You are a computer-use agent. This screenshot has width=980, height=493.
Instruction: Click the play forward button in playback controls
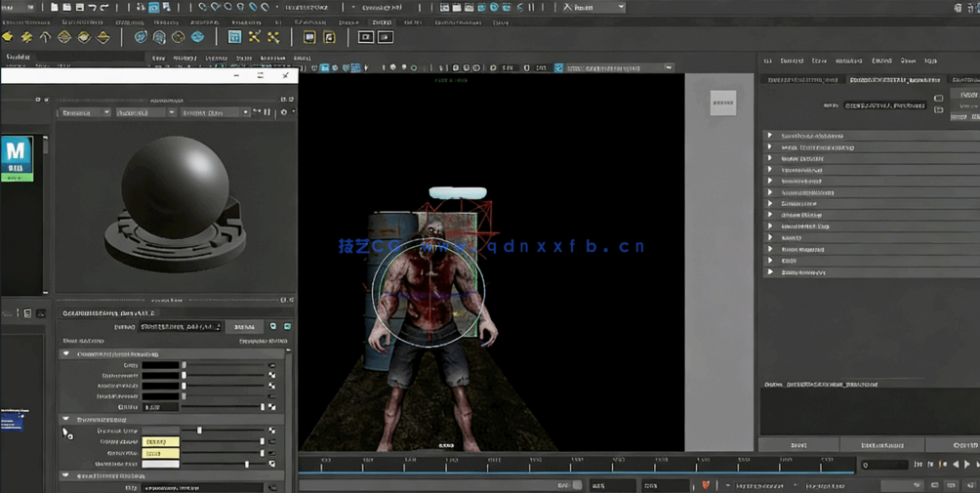coord(967,465)
